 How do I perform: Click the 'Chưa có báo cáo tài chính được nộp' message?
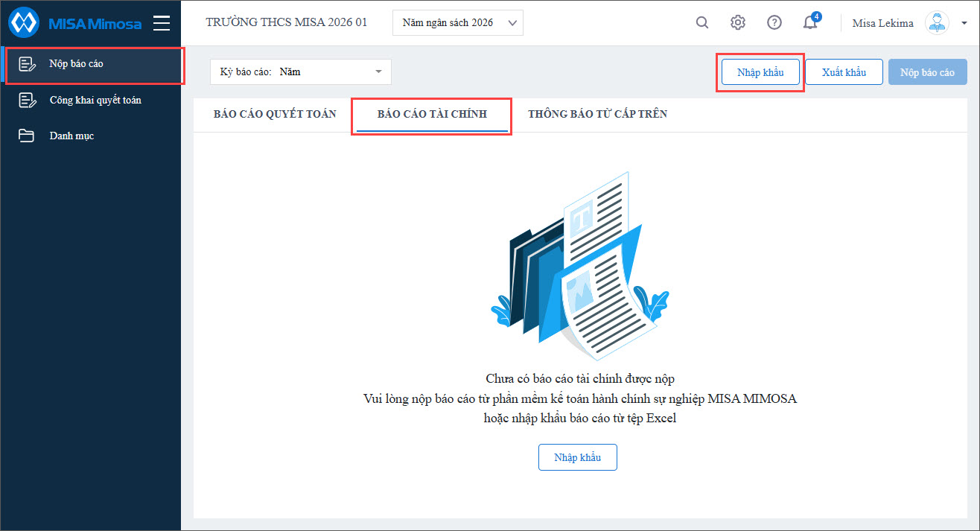(x=580, y=378)
